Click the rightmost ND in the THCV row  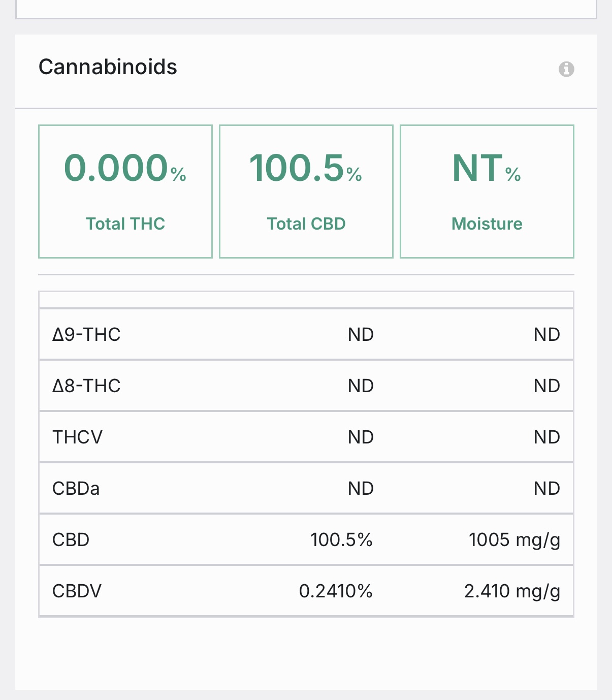pyautogui.click(x=546, y=437)
